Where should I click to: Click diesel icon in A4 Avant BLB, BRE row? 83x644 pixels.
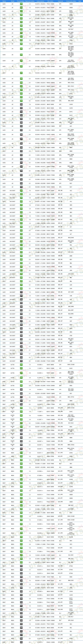coord(21,314)
